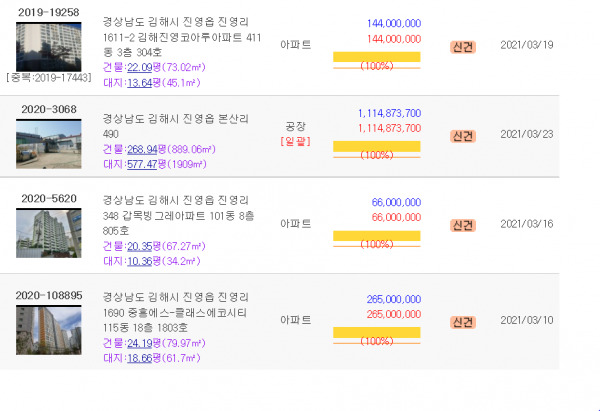Open the thumbnail photo for case 2019-19258
The width and height of the screenshot is (600, 411).
(49, 47)
